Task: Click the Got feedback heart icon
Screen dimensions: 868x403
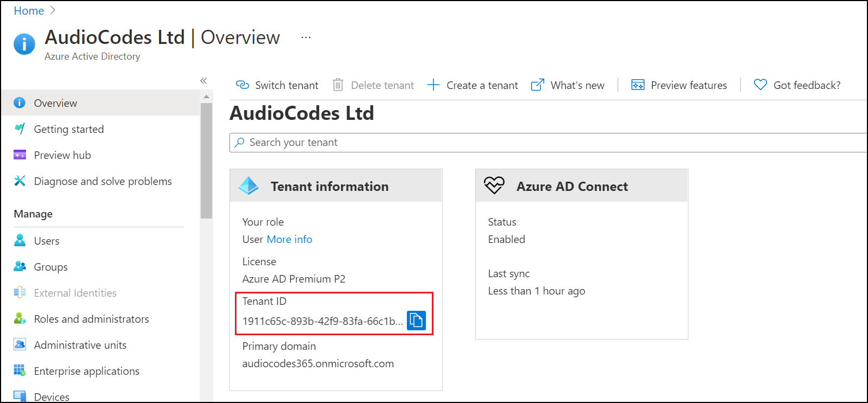Action: pos(760,85)
